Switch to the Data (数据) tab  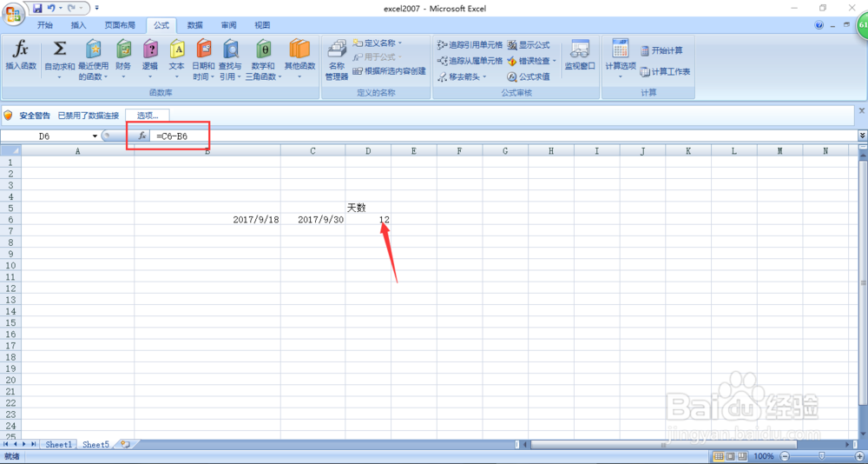click(x=194, y=25)
